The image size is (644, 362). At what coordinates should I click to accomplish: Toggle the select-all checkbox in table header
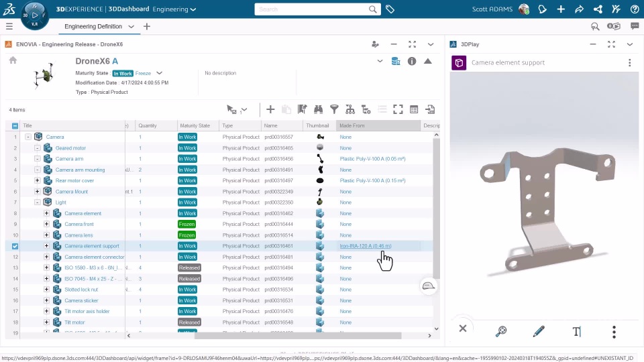15,126
